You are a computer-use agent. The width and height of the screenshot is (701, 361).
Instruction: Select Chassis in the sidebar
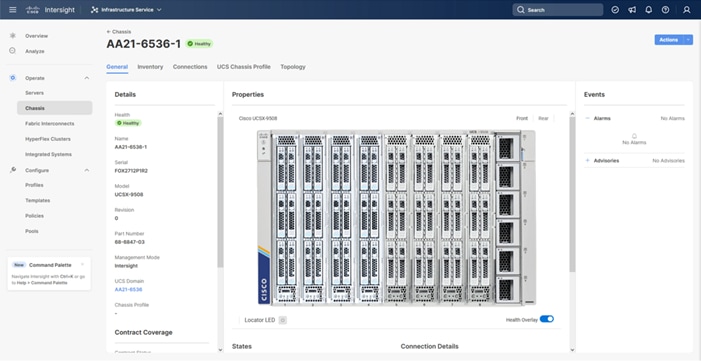click(x=55, y=108)
